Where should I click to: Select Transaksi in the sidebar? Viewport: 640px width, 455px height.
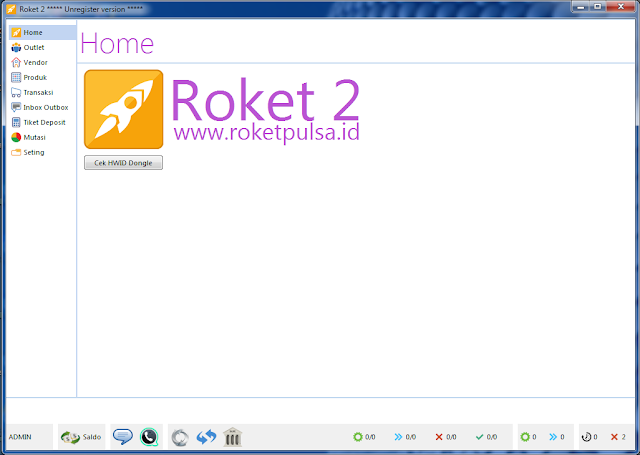coord(42,93)
